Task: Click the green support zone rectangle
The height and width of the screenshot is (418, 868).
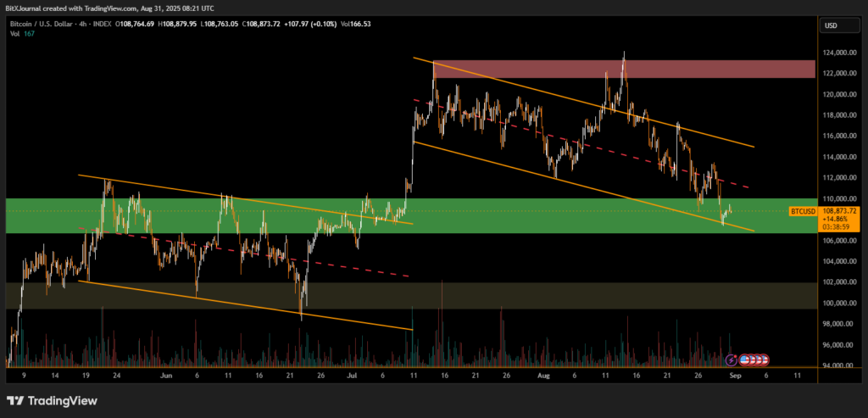Action: pos(254,215)
